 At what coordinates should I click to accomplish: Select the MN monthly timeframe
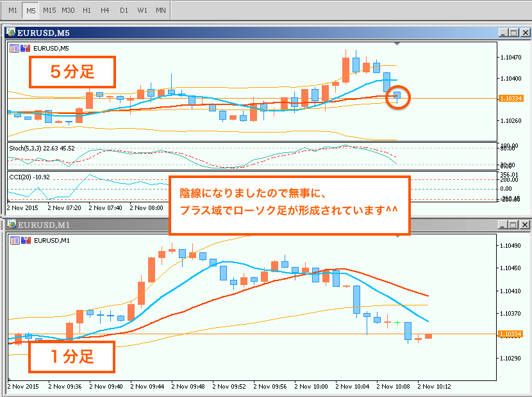point(161,10)
